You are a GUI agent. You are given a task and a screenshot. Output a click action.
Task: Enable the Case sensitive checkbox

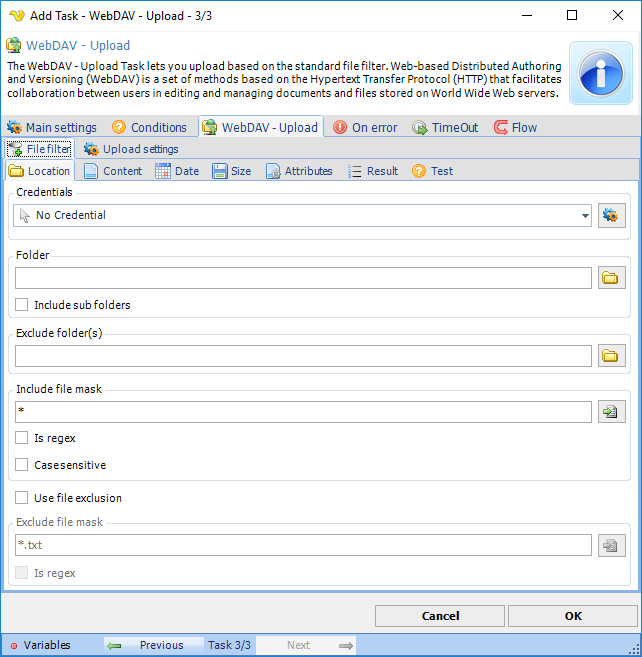(21, 465)
